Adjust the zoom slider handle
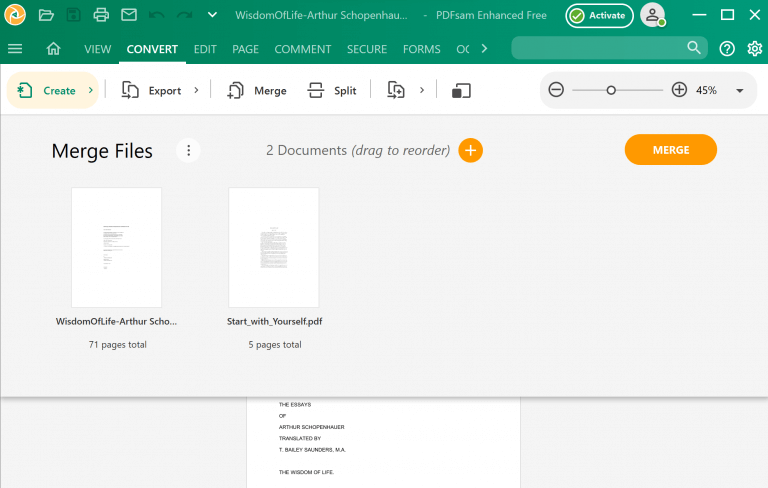This screenshot has width=768, height=488. click(611, 90)
